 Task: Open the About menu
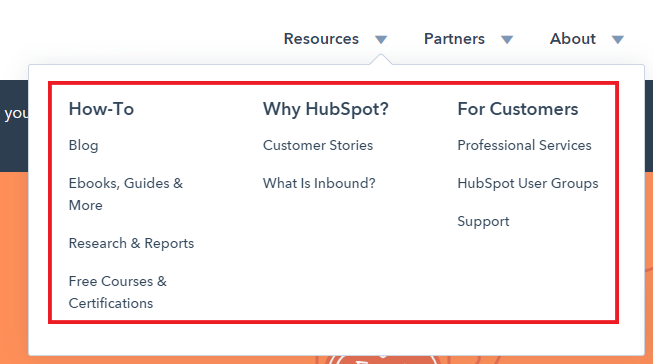[x=573, y=39]
